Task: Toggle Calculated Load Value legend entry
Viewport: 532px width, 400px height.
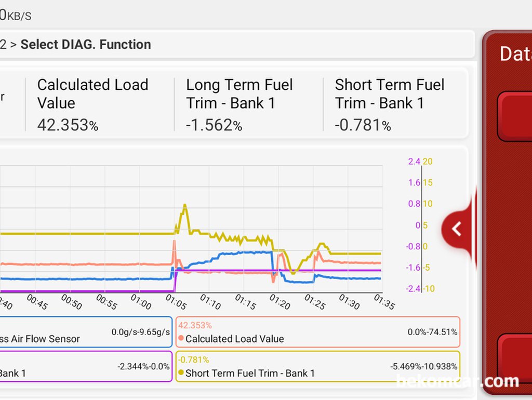Action: (x=318, y=332)
